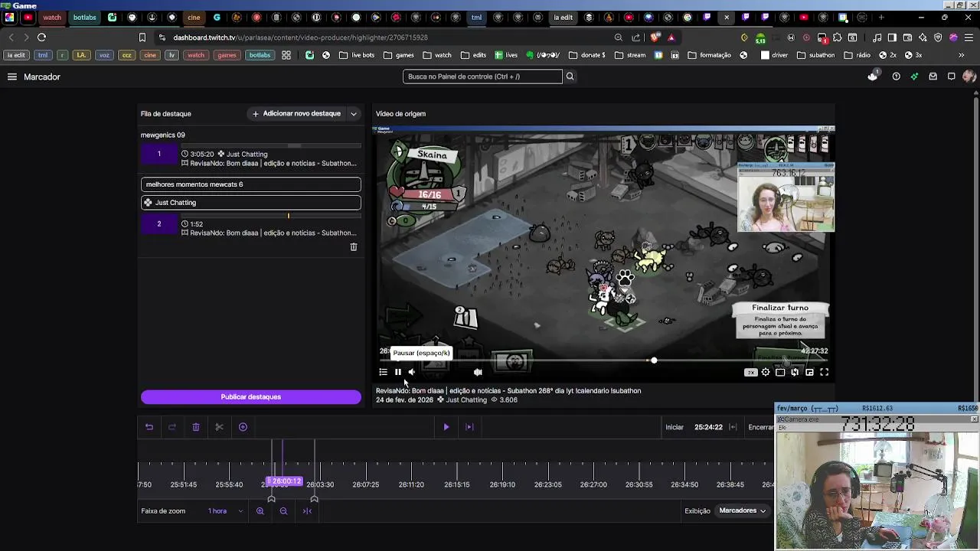
Task: Zoom out on the timeline
Action: (283, 511)
